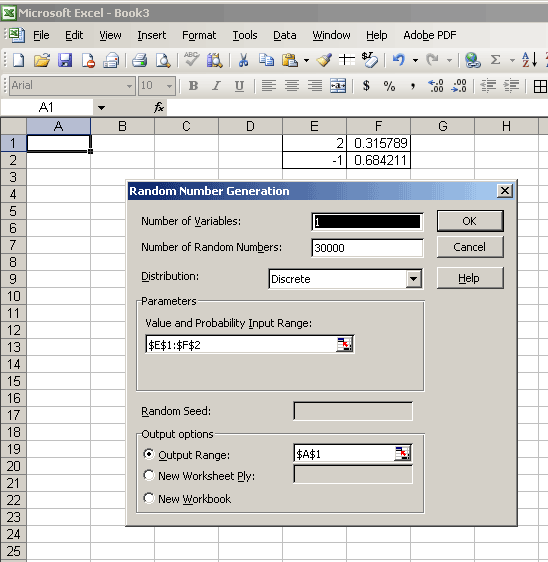Open the Undo history dropdown arrow
This screenshot has height=562, width=548.
pyautogui.click(x=415, y=60)
